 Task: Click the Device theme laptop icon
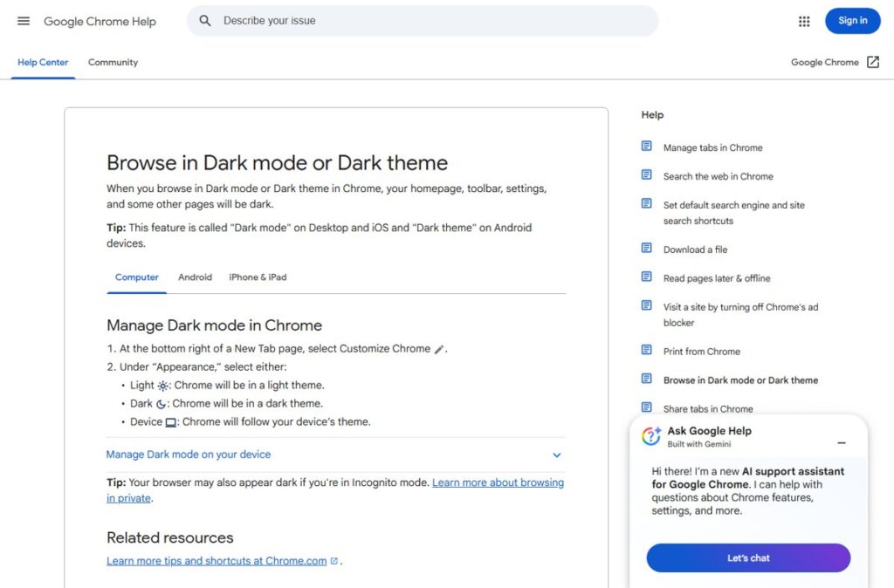coord(170,423)
